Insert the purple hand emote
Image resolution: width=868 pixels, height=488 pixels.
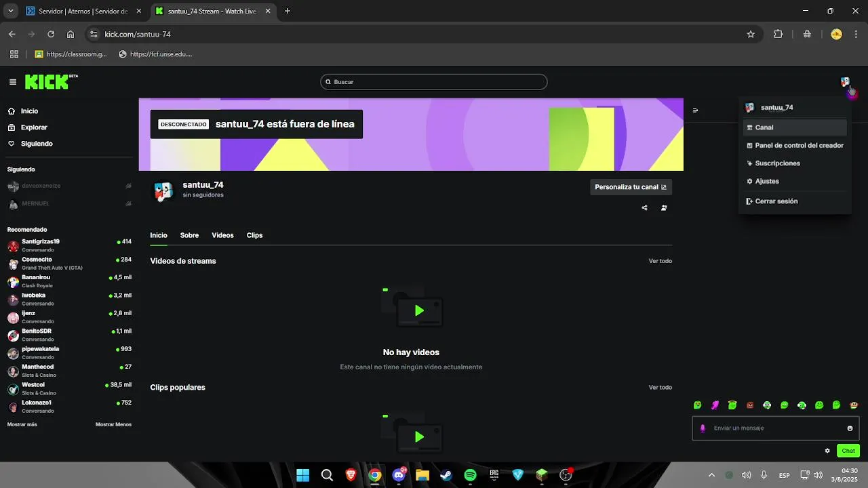[x=715, y=405]
